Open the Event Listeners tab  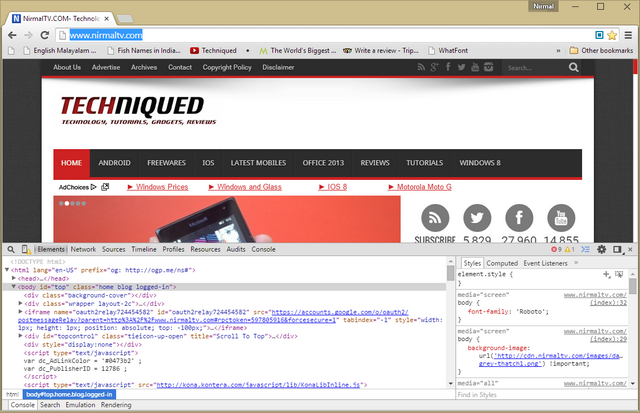click(545, 263)
